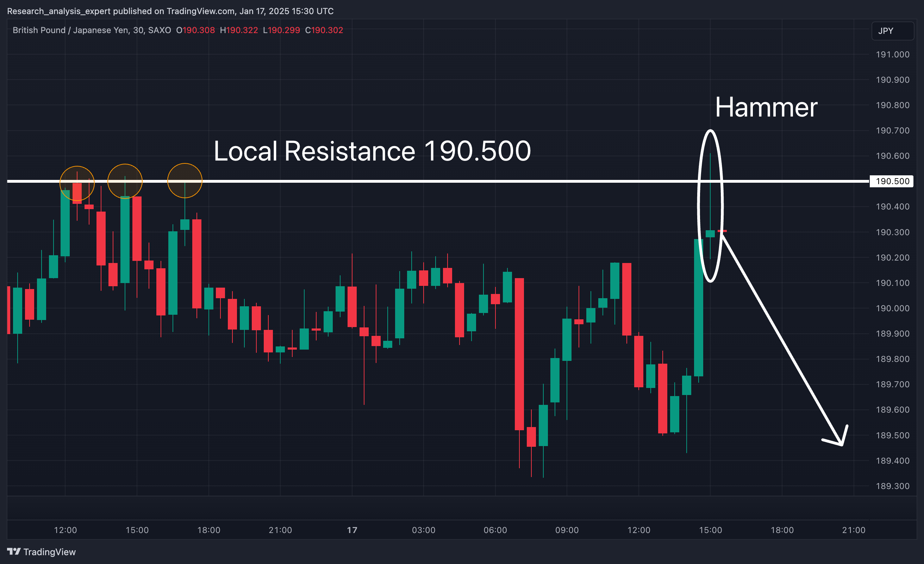Click the second orange circle marker
Viewport: 924px width, 564px height.
point(125,181)
